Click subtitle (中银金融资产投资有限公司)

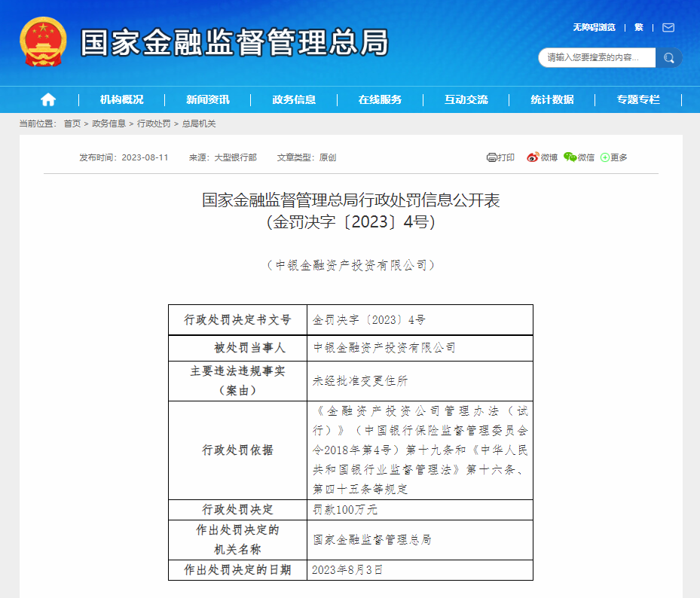350,266
